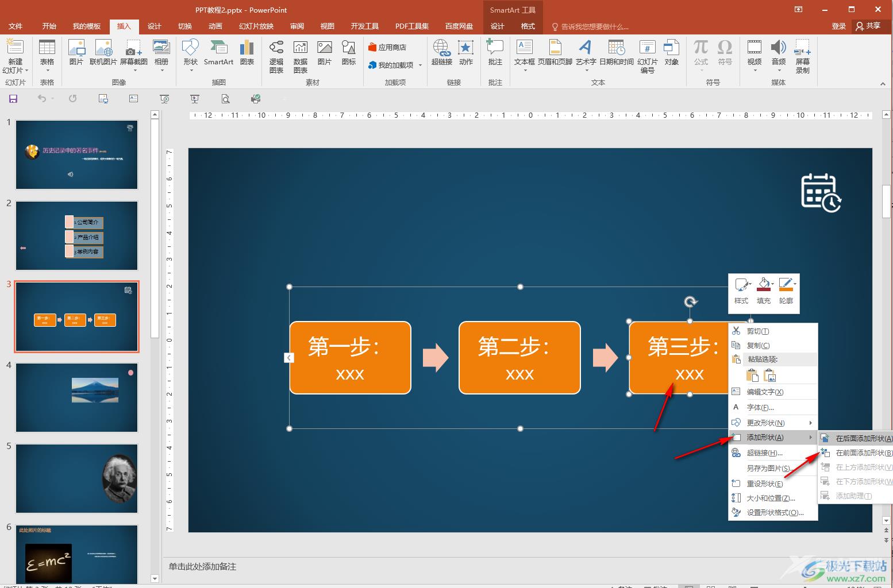Open the App Store add-ins (应用商店)

tap(387, 47)
